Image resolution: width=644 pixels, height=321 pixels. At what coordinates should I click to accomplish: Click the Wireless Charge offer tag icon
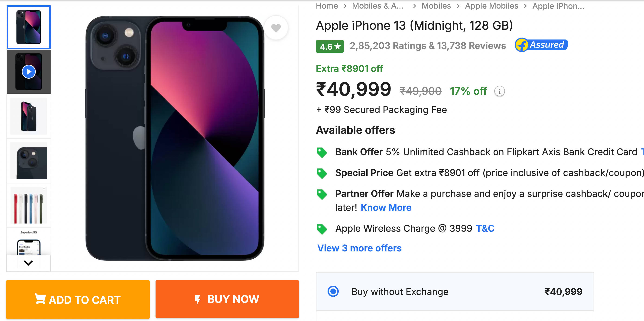[322, 229]
